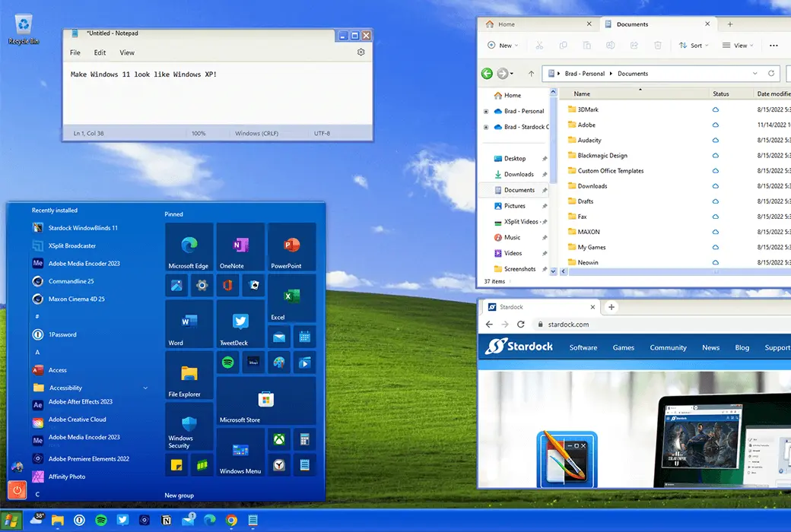Viewport: 791px width, 532px height.
Task: Open the recent locations arrow beside Forward button
Action: pyautogui.click(x=512, y=74)
